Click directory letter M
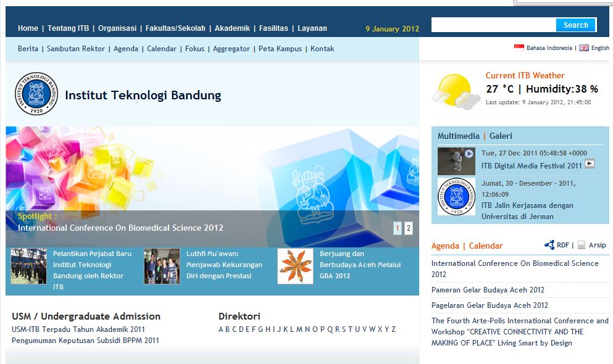 pos(299,329)
